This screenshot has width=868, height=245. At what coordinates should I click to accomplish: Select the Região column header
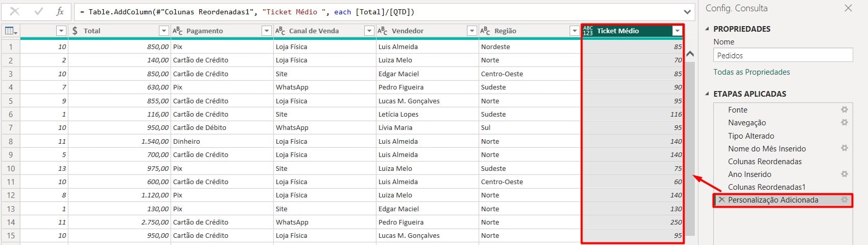(530, 31)
